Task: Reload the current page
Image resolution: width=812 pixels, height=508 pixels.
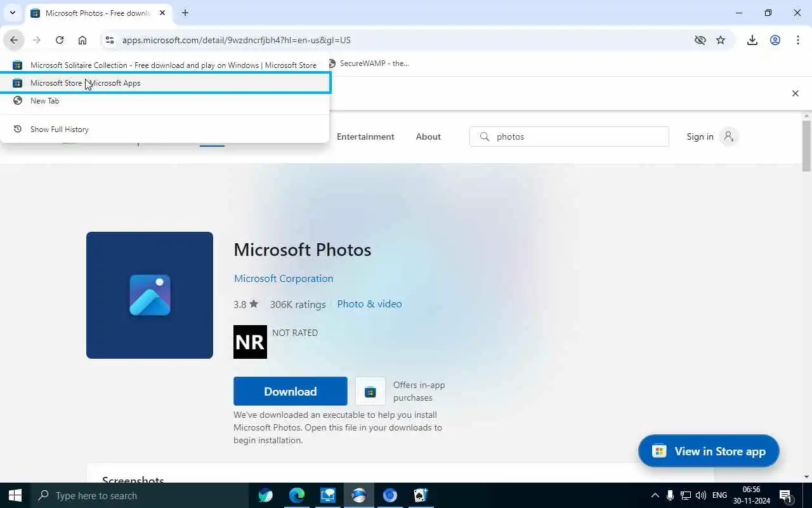Action: coord(60,40)
